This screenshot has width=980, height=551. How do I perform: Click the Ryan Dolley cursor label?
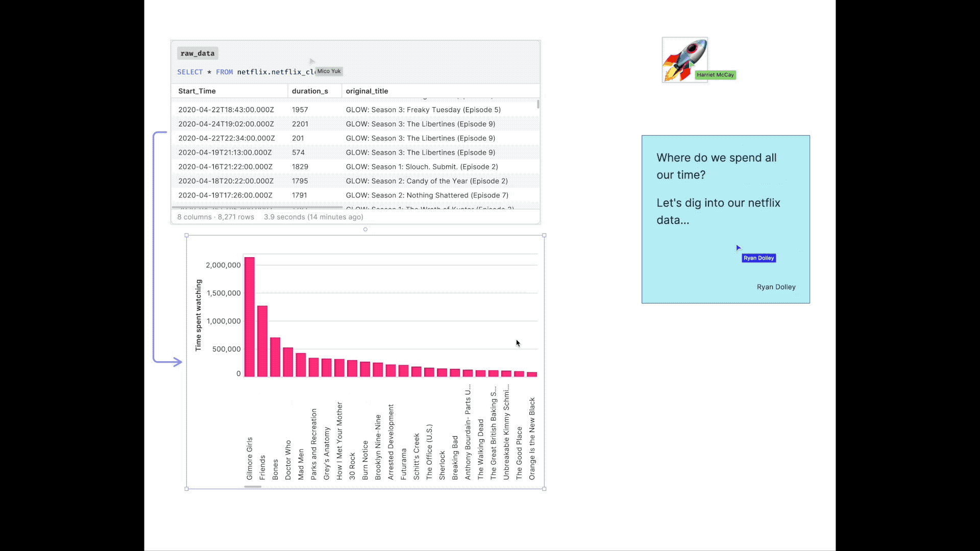coord(758,258)
